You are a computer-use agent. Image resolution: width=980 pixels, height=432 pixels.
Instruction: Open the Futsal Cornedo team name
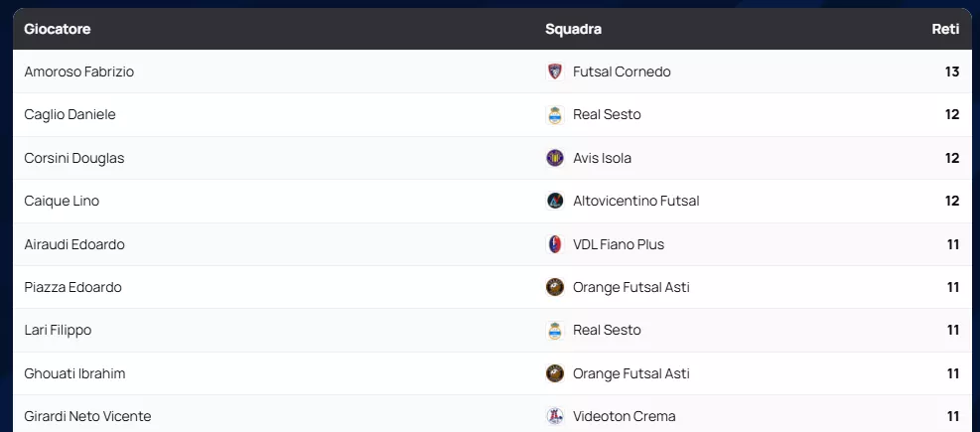(622, 72)
